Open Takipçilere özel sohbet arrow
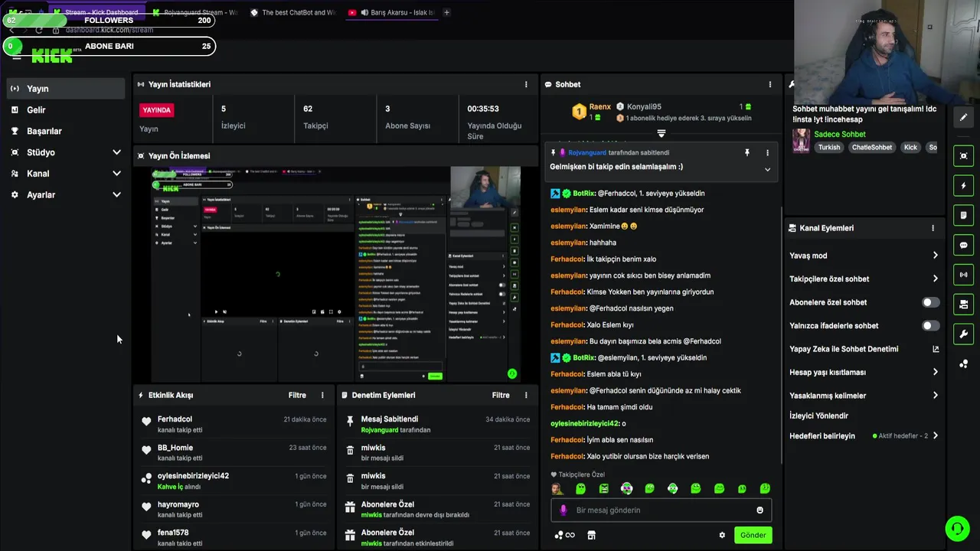Image resolution: width=980 pixels, height=551 pixels. (x=935, y=279)
